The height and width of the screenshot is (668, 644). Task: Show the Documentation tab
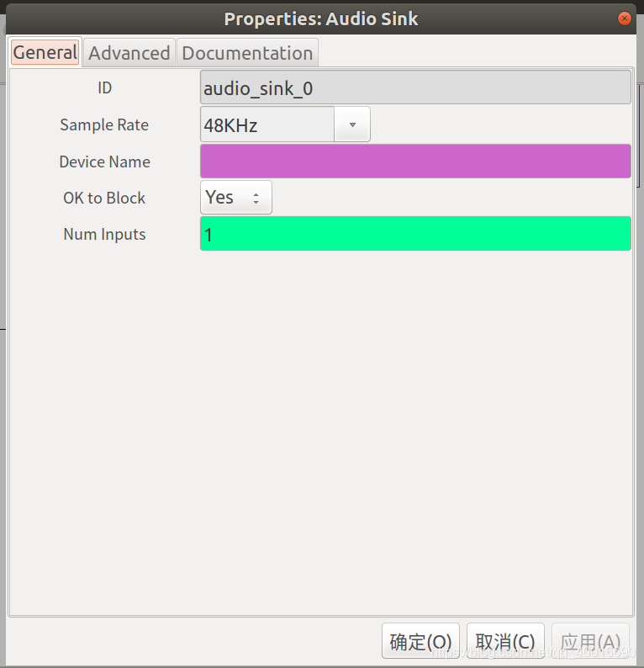[x=247, y=53]
